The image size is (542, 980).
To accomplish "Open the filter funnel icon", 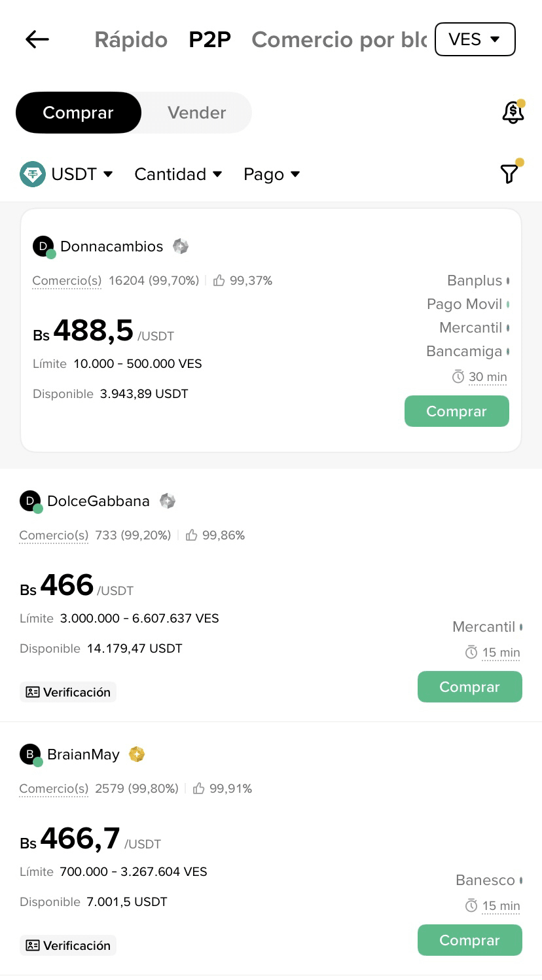I will (x=509, y=173).
